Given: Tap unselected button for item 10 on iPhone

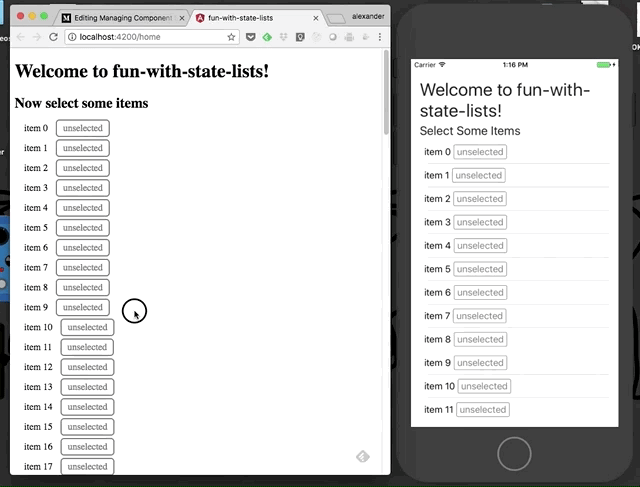Looking at the screenshot, I should point(484,386).
